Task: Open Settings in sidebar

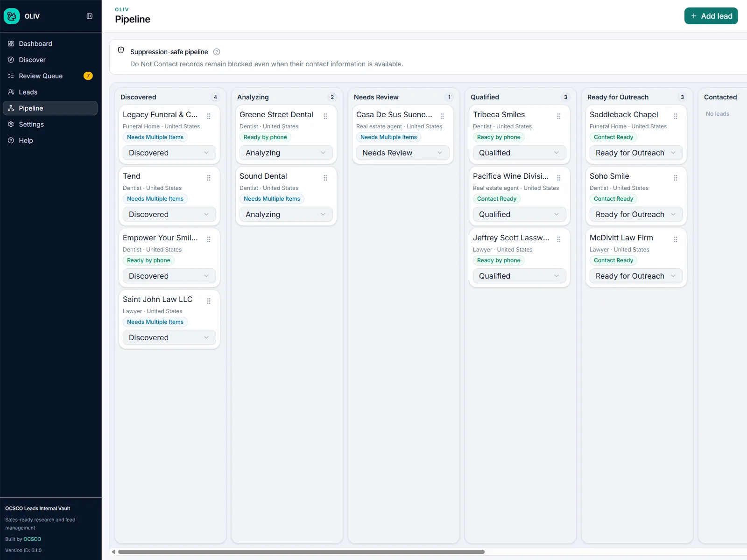Action: click(50, 124)
